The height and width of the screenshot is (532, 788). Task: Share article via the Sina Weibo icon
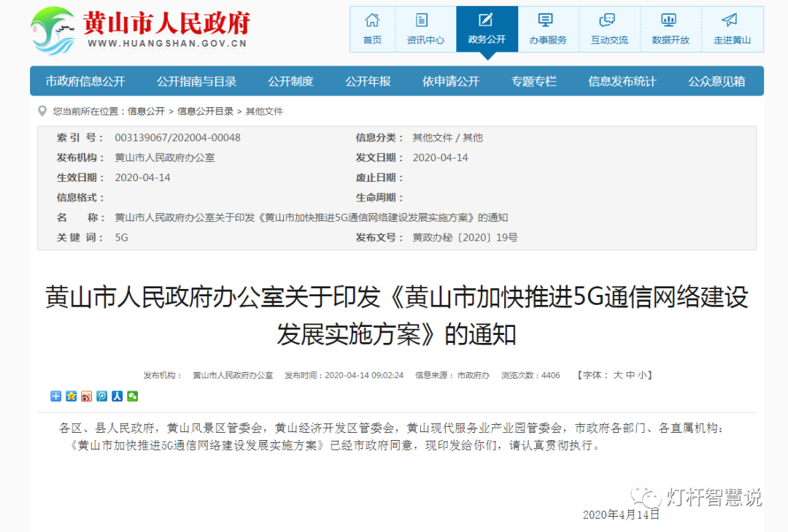tap(86, 396)
